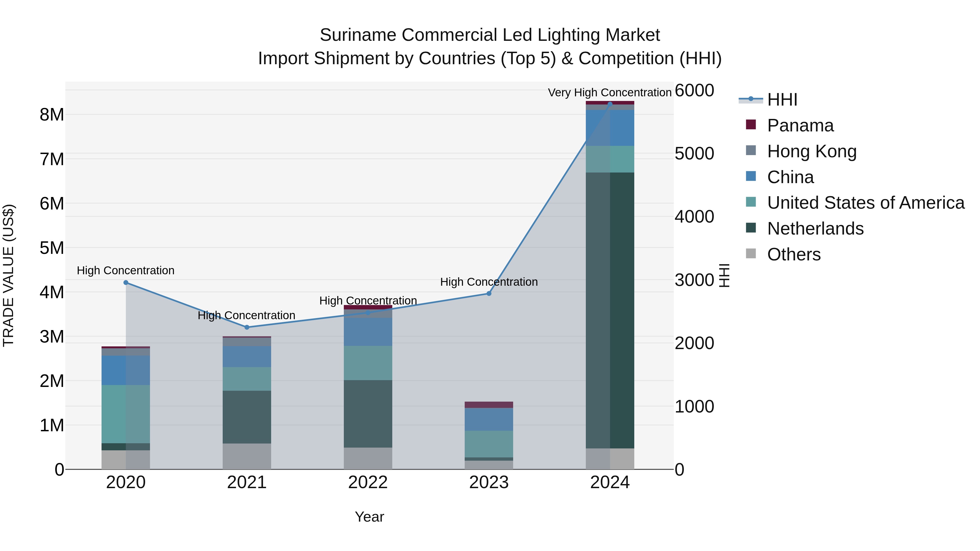
Task: Click the 2024 Netherlands bar segment
Action: tap(610, 310)
